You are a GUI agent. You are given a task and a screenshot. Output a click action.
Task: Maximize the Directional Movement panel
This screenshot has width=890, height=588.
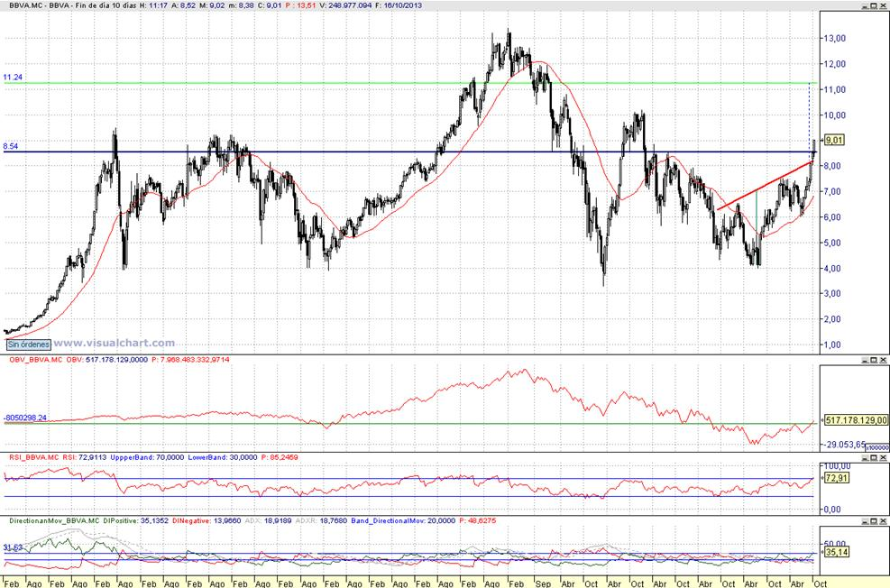pos(874,520)
